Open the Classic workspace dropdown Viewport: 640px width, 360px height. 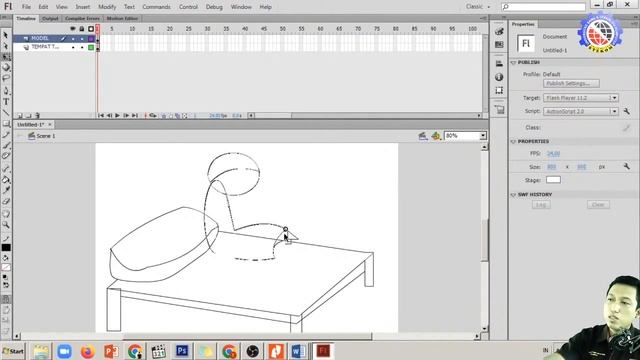478,7
